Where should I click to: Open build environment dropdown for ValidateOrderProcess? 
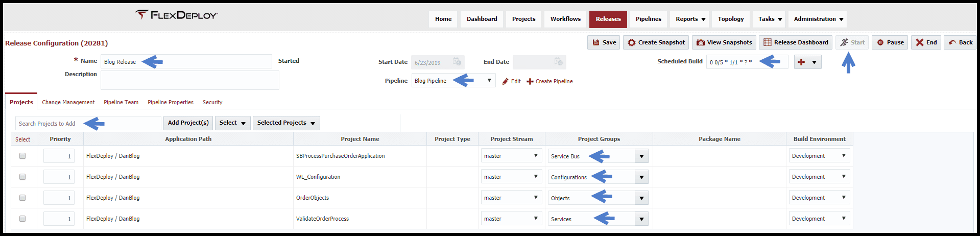pyautogui.click(x=819, y=219)
